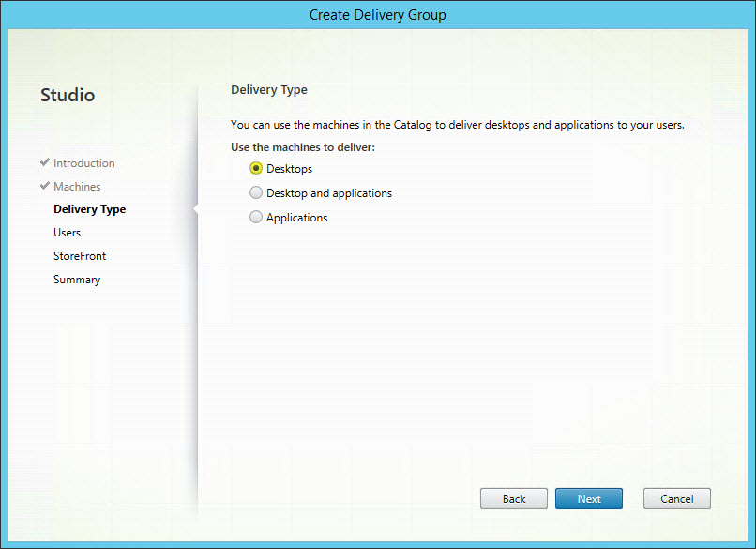Click the Create Delivery Group title bar
This screenshot has width=756, height=549.
tap(378, 15)
